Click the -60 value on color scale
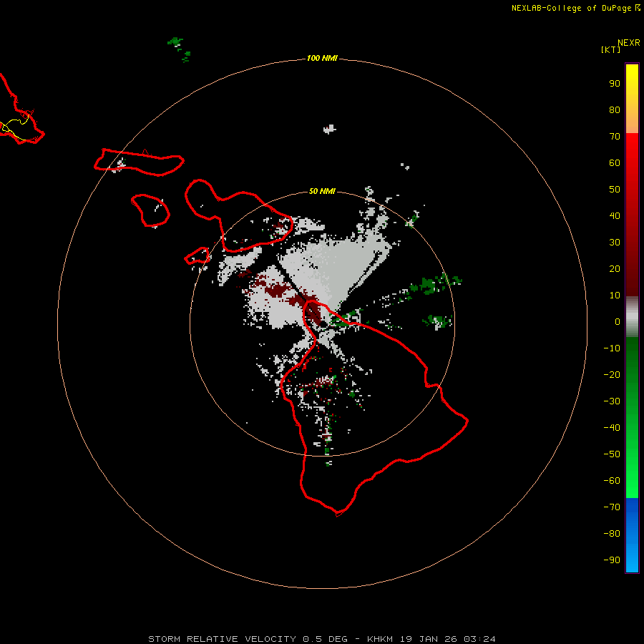This screenshot has height=644, width=644. tap(612, 481)
